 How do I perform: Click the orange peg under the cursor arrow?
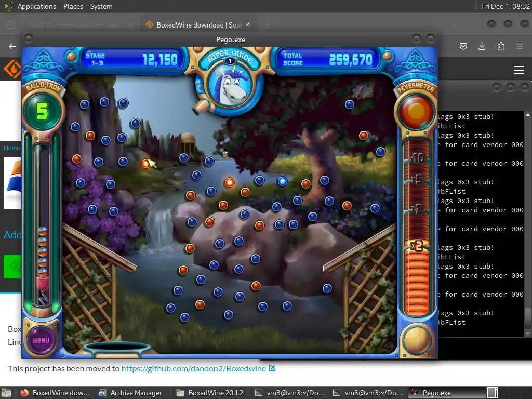145,164
